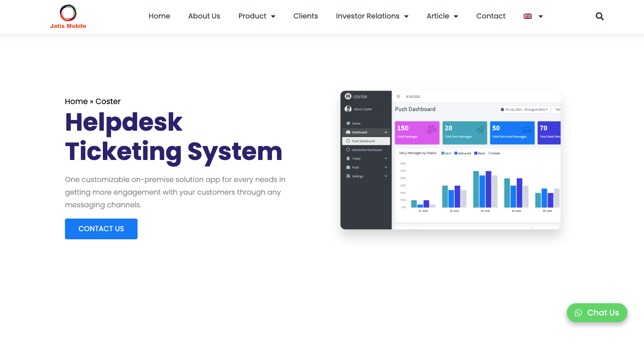Open the About Us page
The image size is (644, 347).
pos(204,16)
